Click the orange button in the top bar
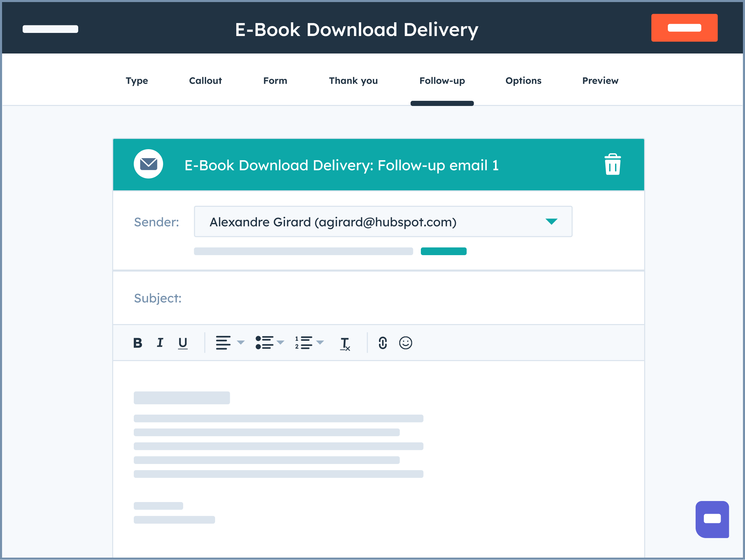Image resolution: width=745 pixels, height=560 pixels. pos(684,28)
